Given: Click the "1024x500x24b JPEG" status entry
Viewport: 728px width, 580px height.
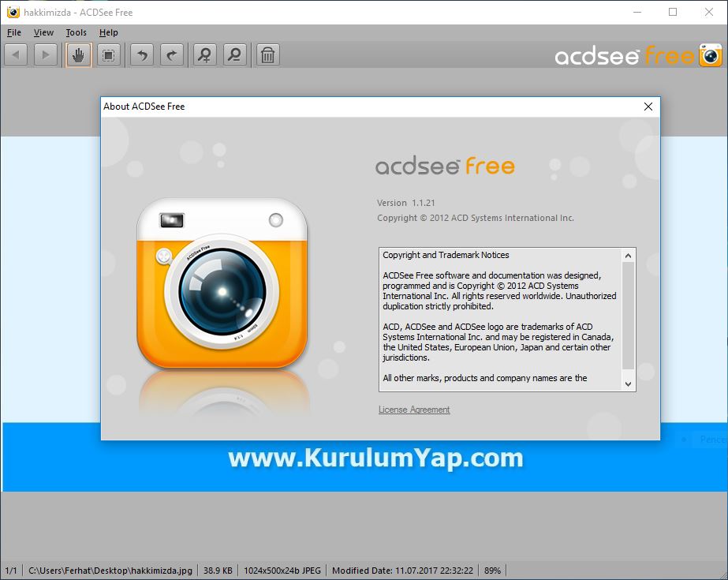Looking at the screenshot, I should coord(282,571).
